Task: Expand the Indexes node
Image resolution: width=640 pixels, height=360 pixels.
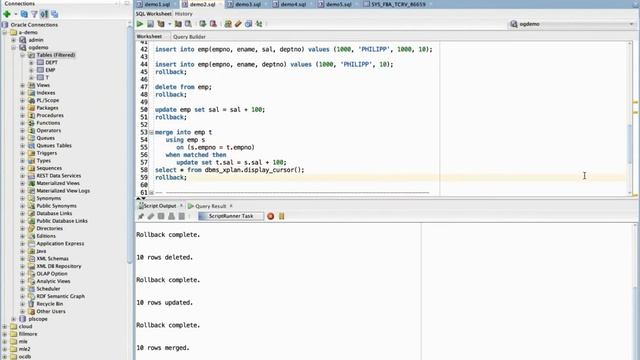Action: click(x=22, y=93)
